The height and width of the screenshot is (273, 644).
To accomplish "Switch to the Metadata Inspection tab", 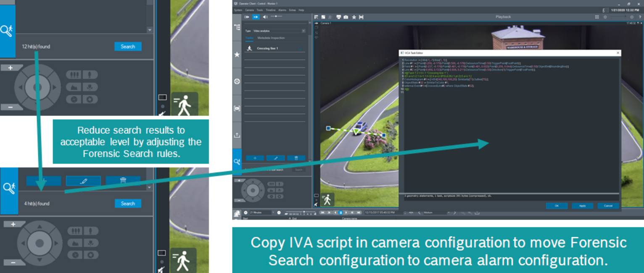I will 272,38.
